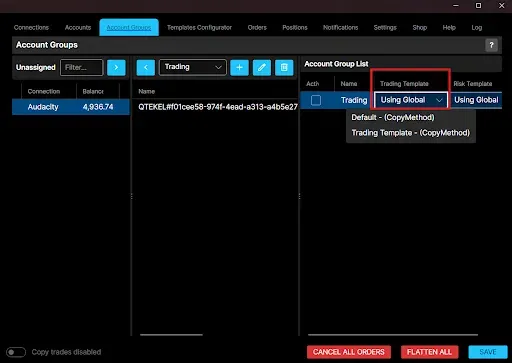Open the Connections tab

(31, 28)
